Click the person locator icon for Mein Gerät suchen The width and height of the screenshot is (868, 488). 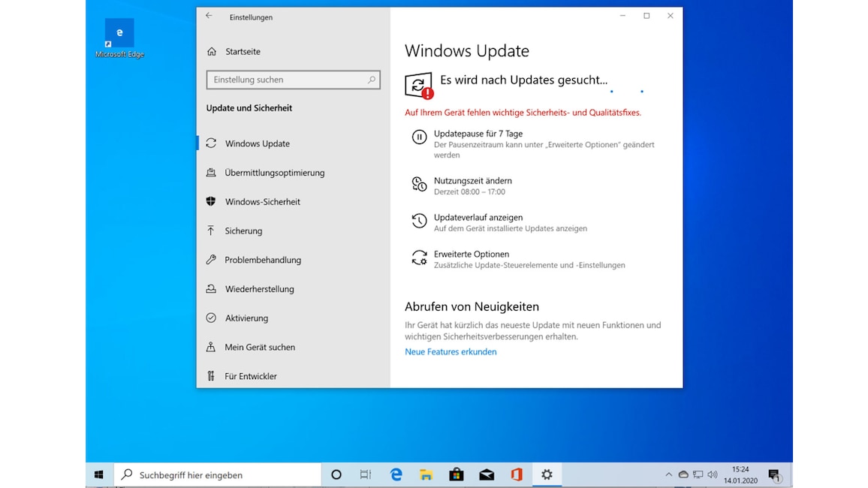coord(211,347)
